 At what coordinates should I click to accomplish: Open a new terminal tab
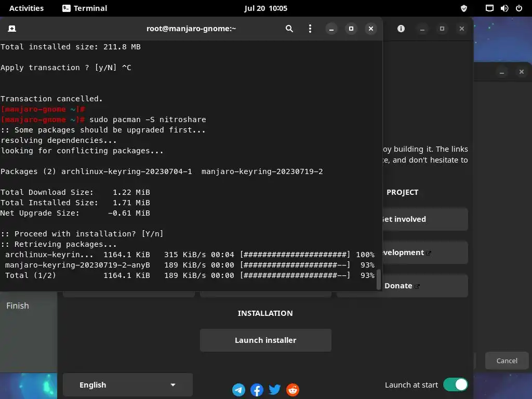(12, 29)
